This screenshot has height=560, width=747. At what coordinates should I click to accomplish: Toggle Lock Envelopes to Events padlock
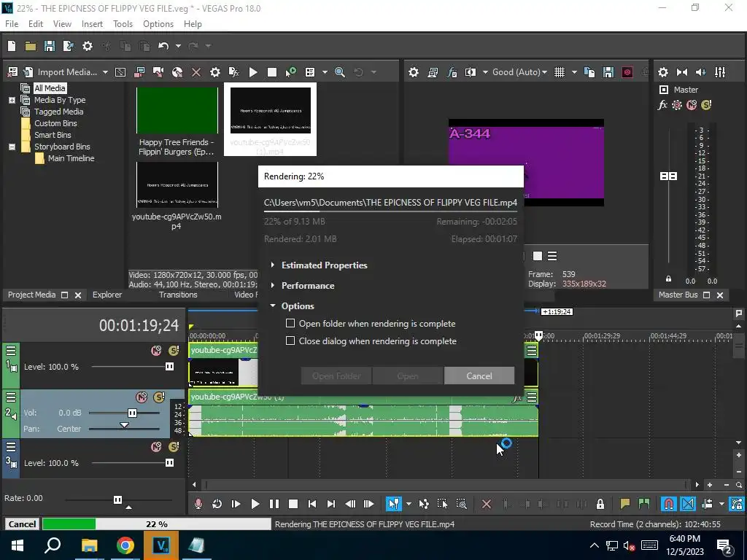tap(600, 504)
